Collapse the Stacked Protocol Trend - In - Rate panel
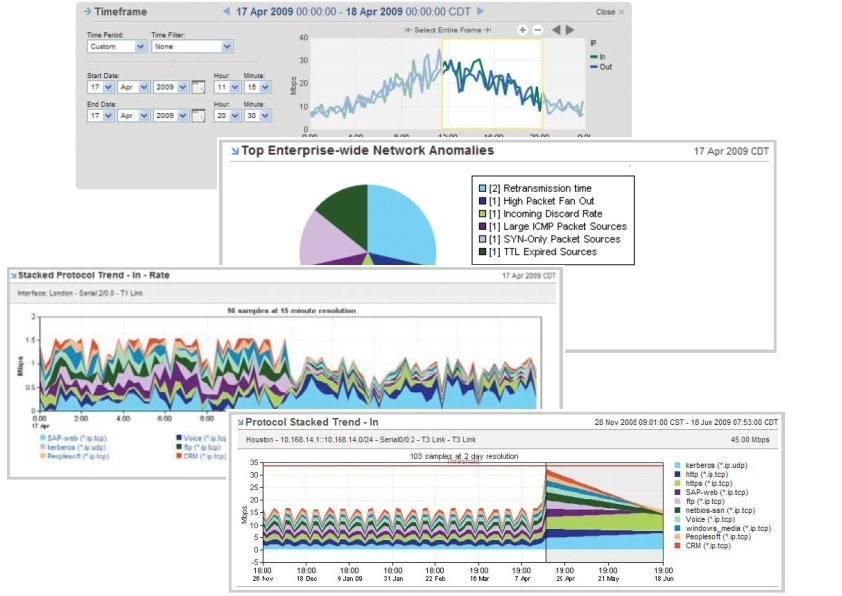Viewport: 842px width, 596px height. click(13, 275)
